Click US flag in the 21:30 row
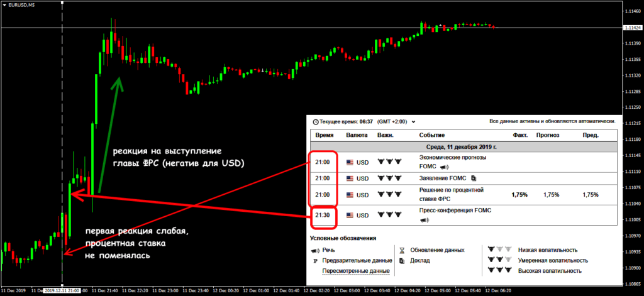This screenshot has width=644, height=296. 350,216
